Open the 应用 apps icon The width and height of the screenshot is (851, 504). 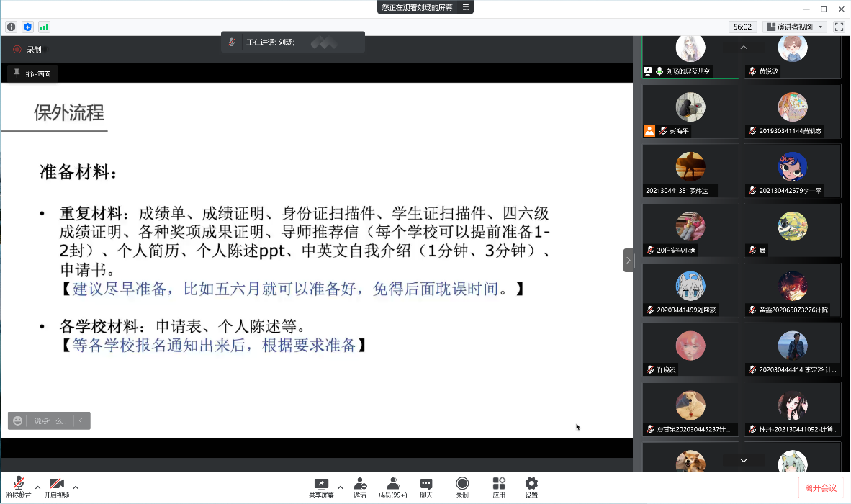[x=499, y=486]
